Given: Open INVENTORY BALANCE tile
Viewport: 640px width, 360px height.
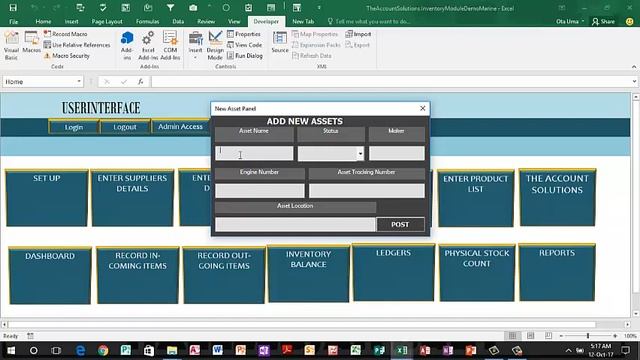Looking at the screenshot, I should pyautogui.click(x=308, y=274).
